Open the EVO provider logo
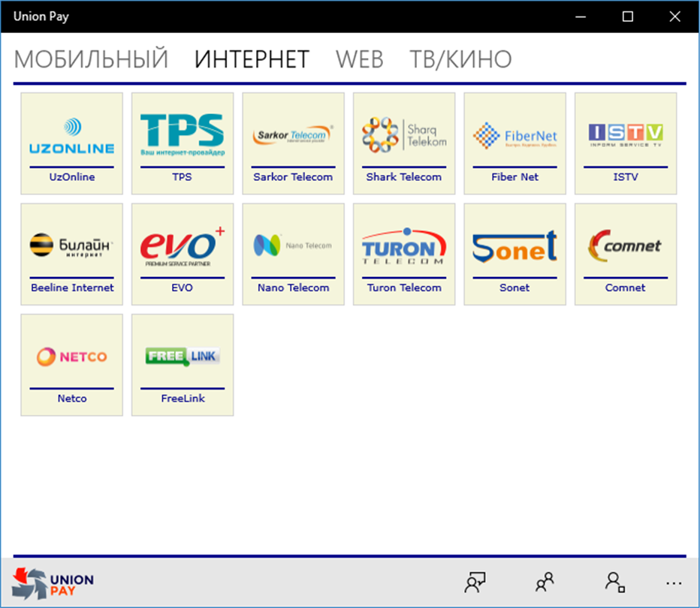700x608 pixels. [183, 246]
